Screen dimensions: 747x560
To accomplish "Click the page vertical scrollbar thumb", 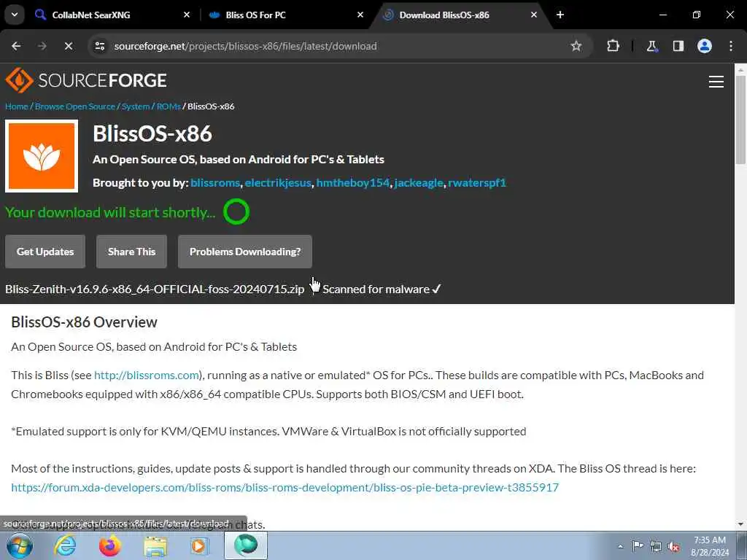I will point(740,119).
